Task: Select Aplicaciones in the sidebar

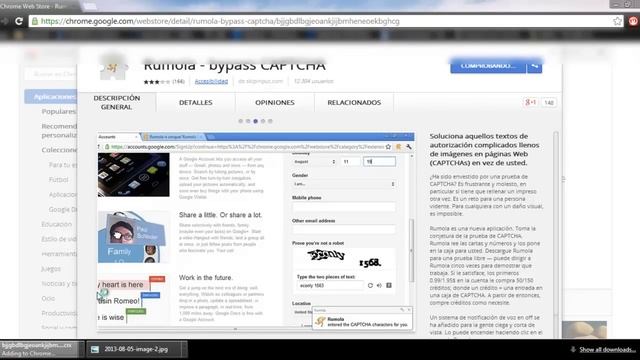Action: click(x=51, y=97)
